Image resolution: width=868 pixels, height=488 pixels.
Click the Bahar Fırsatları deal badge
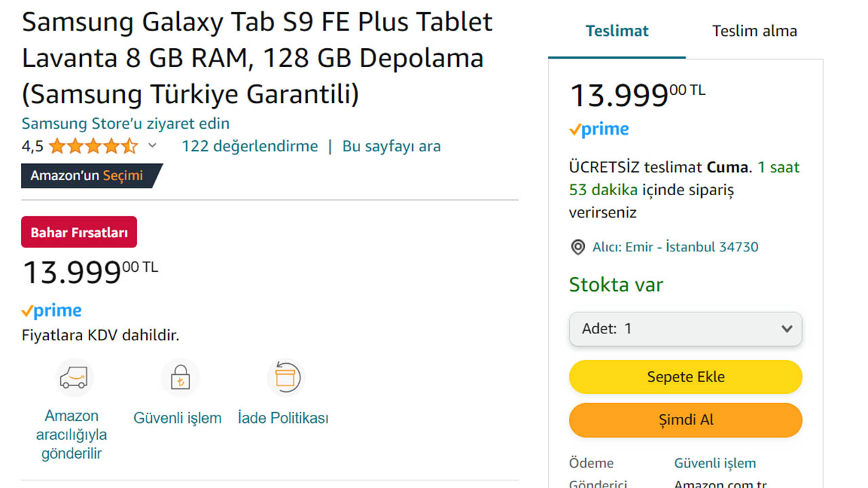coord(79,232)
